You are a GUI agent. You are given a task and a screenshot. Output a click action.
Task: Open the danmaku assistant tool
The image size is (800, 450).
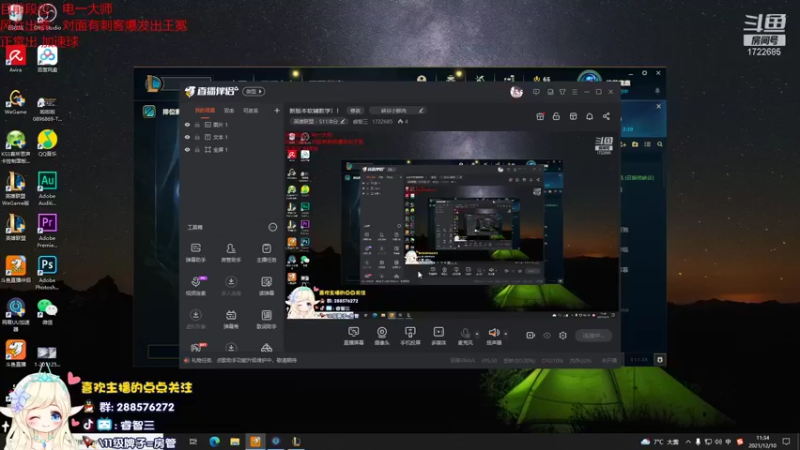195,253
